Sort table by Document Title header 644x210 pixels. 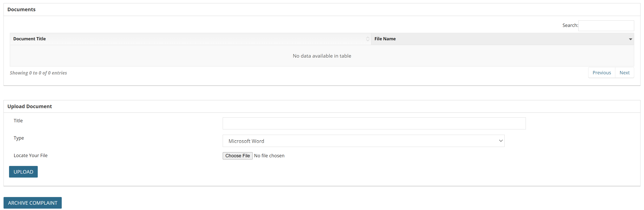pyautogui.click(x=29, y=39)
